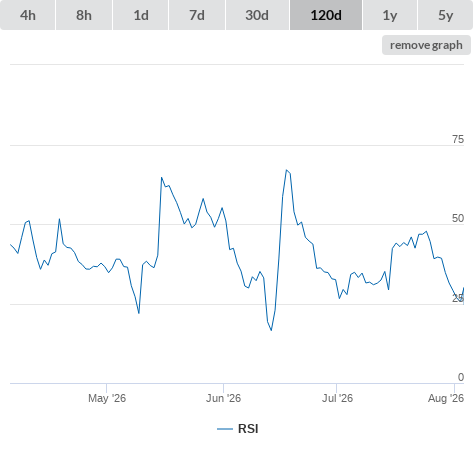Toggle the RSI legend entry
This screenshot has width=474, height=455.
[238, 429]
